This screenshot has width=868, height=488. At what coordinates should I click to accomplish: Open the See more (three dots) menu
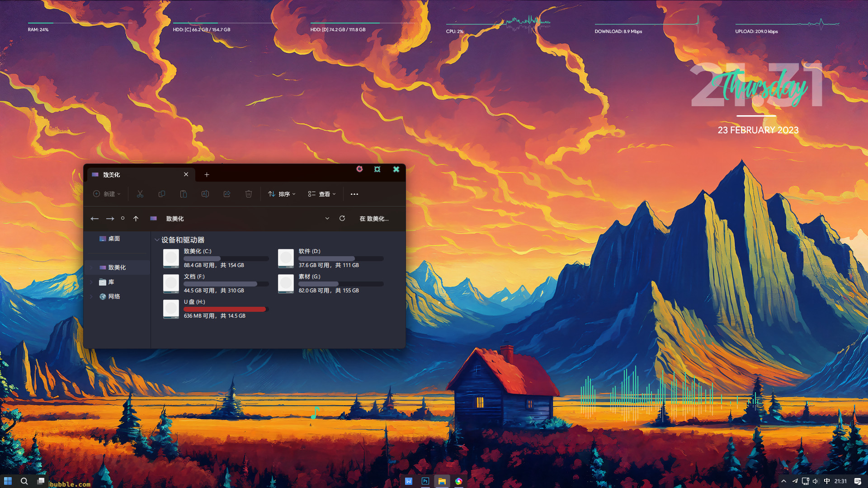coord(354,194)
